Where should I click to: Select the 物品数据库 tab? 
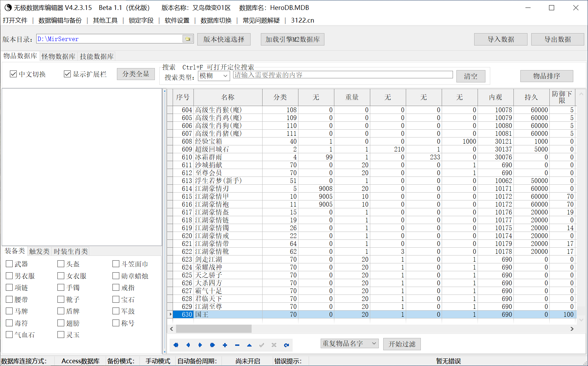tap(20, 56)
